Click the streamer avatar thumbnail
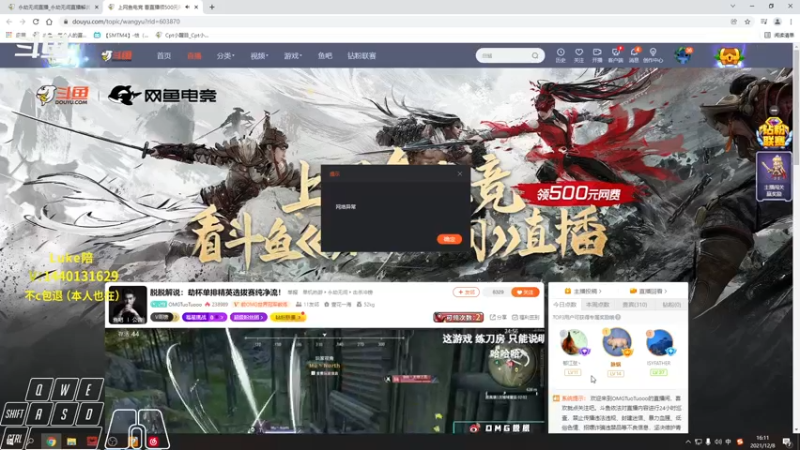 pyautogui.click(x=128, y=305)
